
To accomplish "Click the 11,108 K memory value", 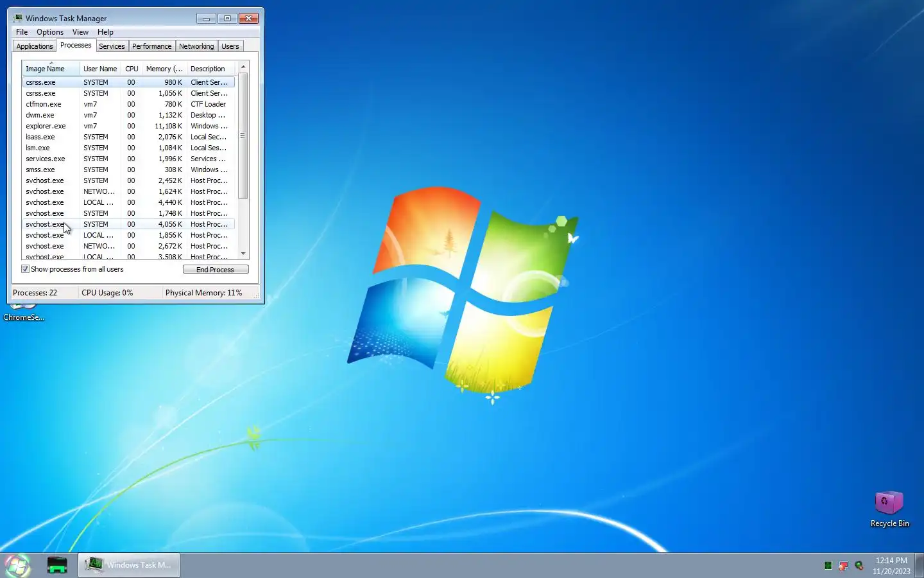I will tap(168, 126).
